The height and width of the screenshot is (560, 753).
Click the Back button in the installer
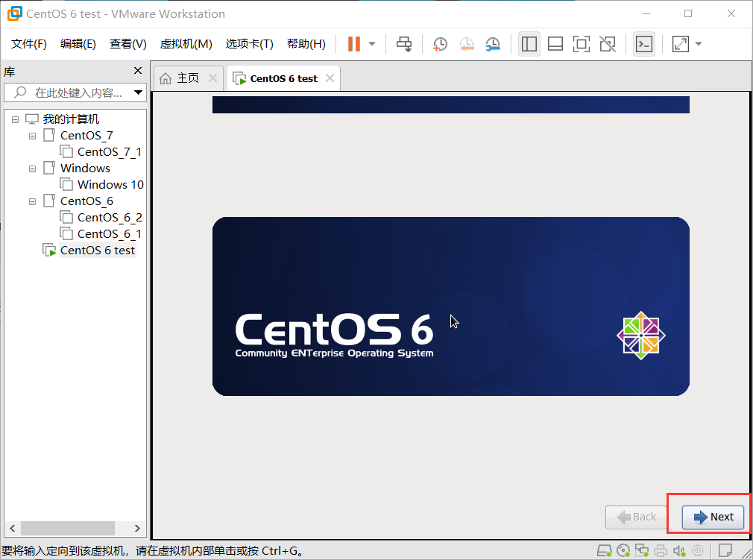[x=634, y=517]
